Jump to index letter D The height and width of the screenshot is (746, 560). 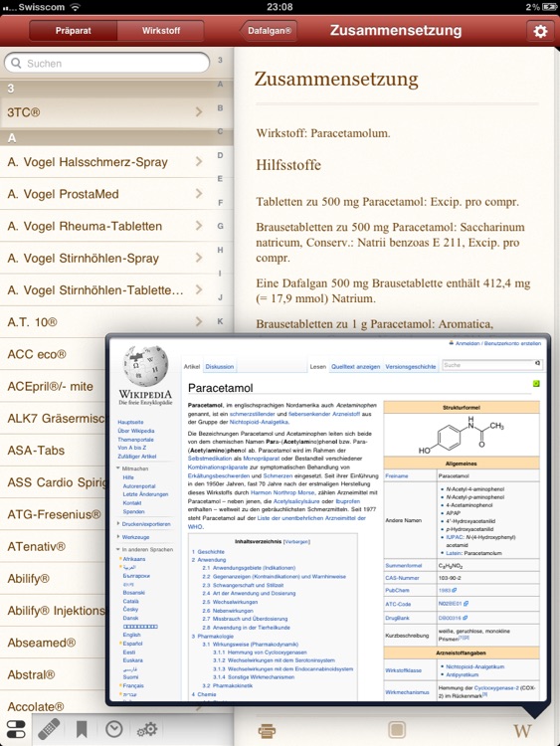coord(220,155)
